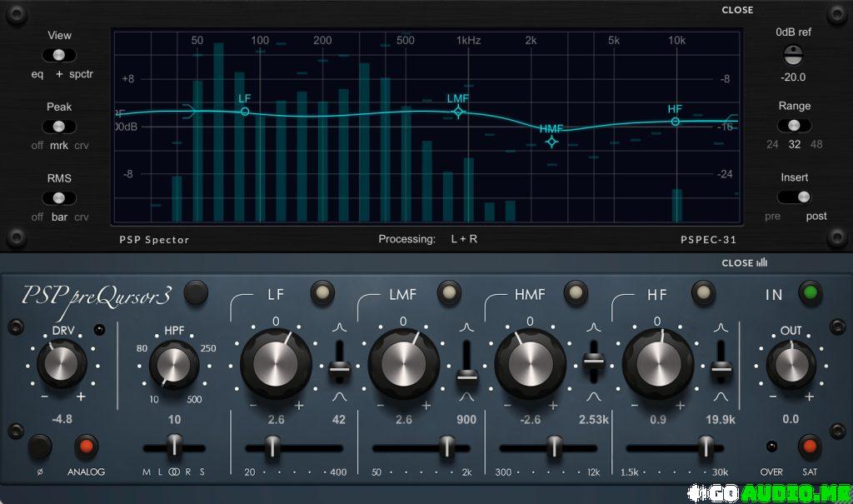The width and height of the screenshot is (853, 504).
Task: Toggle the HF band enable button
Action: tap(703, 293)
